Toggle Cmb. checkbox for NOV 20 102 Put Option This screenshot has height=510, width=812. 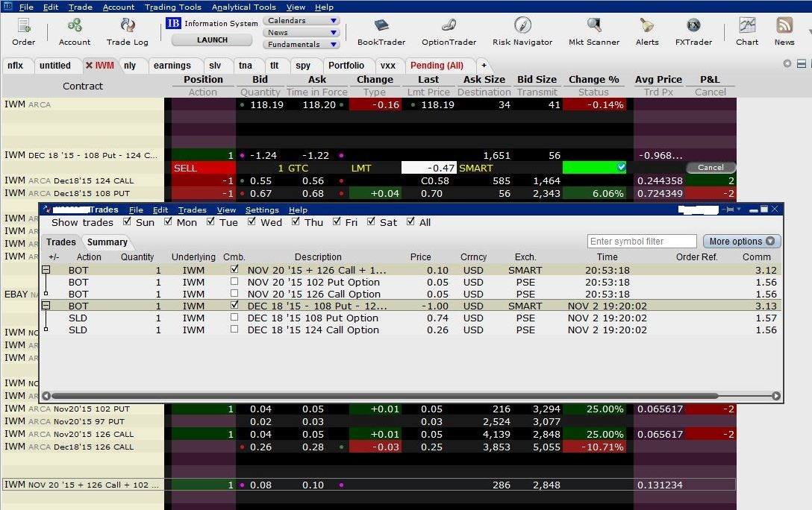(234, 281)
